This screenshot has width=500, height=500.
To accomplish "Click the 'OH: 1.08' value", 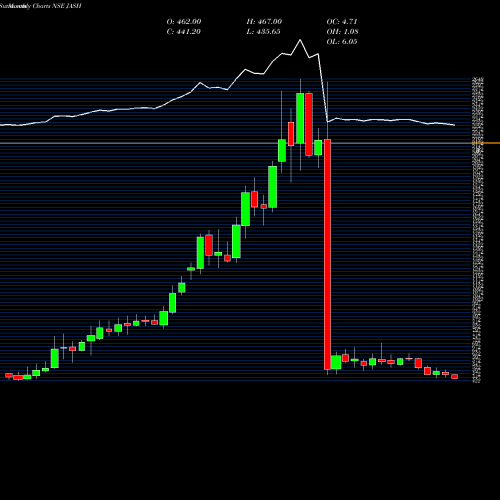I will (x=343, y=32).
